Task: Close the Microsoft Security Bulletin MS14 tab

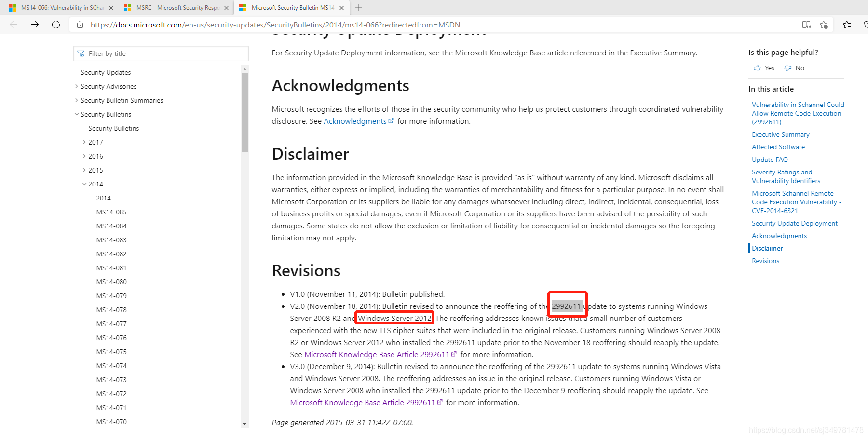Action: tap(341, 8)
